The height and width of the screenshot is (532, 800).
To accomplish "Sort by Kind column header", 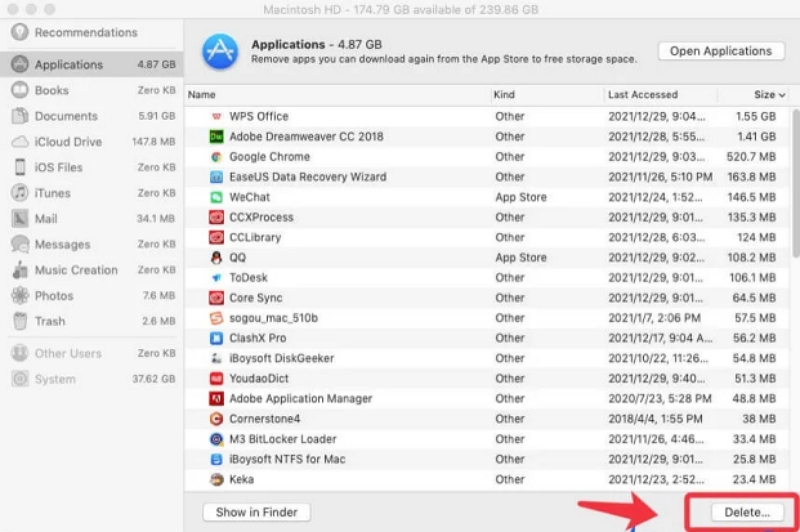I will click(x=504, y=95).
